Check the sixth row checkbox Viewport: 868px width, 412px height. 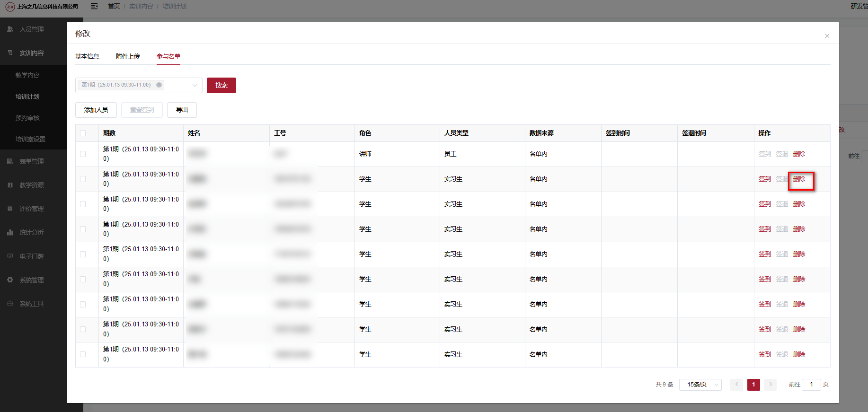[x=83, y=280]
